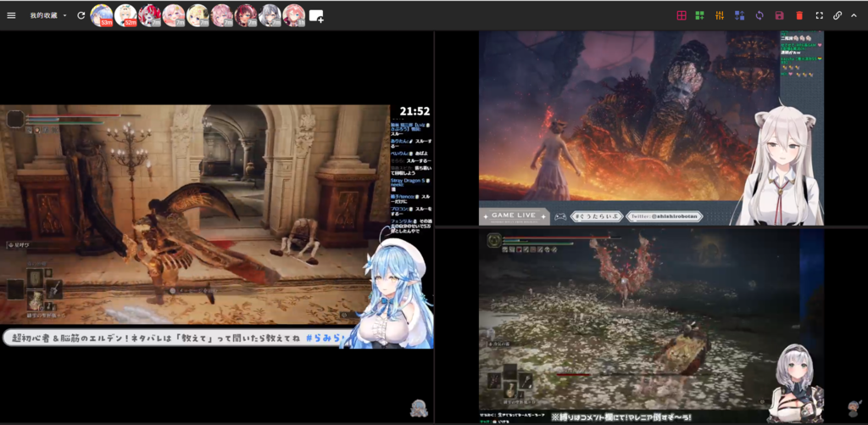The image size is (868, 425).
Task: Select channel avatar marked 52m
Action: tap(125, 15)
